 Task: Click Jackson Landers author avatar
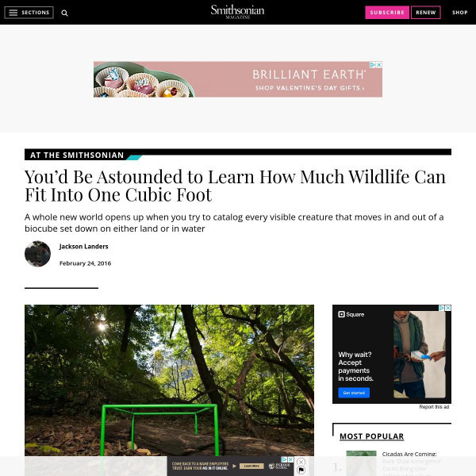click(x=37, y=254)
